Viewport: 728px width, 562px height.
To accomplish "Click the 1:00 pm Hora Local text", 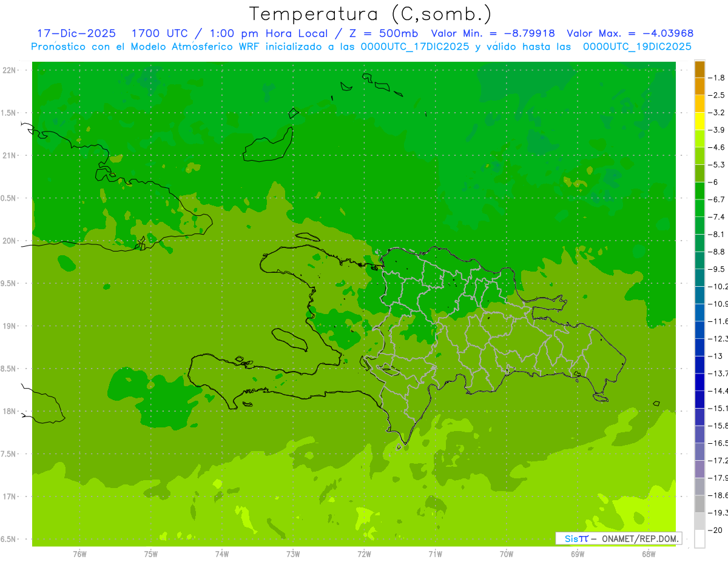I will tap(269, 34).
